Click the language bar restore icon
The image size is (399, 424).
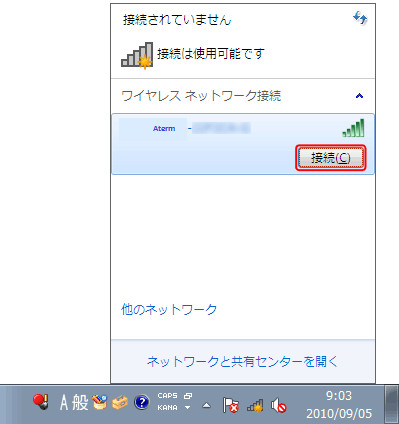point(188,396)
